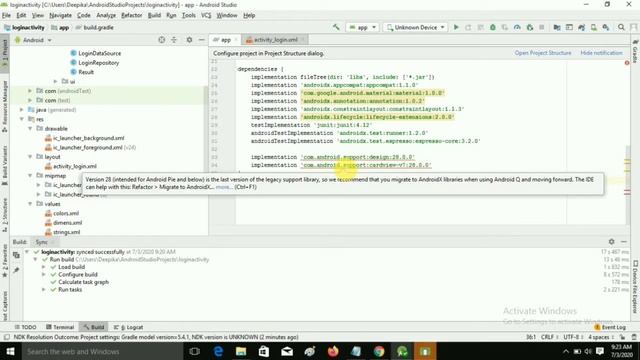Expand the Configure build node
This screenshot has height=360, width=640.
[x=44, y=274]
